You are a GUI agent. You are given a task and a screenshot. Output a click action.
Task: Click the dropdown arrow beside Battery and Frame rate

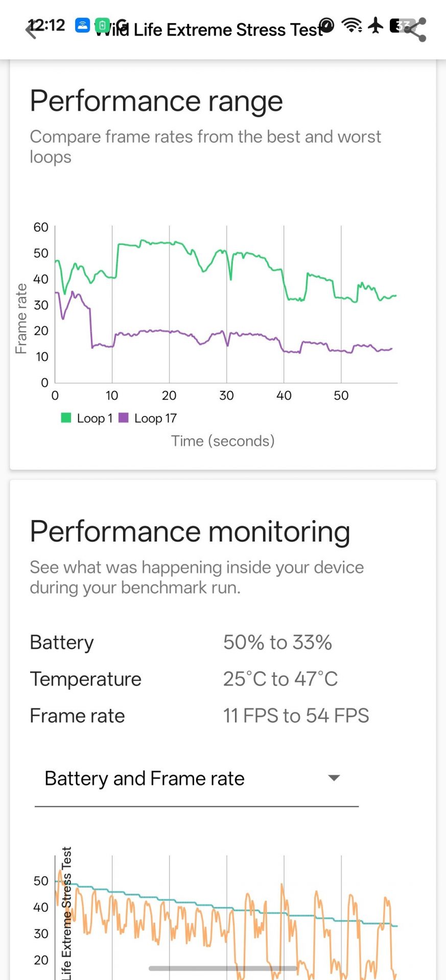tap(334, 778)
